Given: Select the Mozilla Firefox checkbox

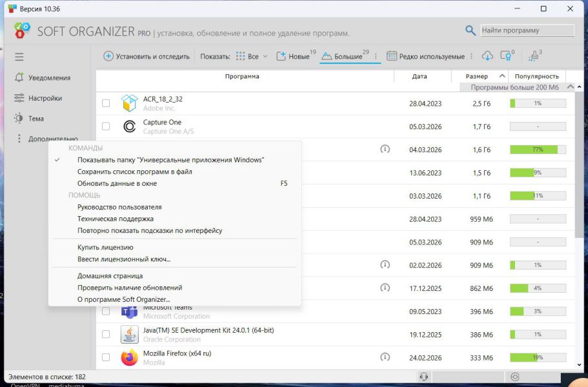Looking at the screenshot, I should click(x=106, y=357).
